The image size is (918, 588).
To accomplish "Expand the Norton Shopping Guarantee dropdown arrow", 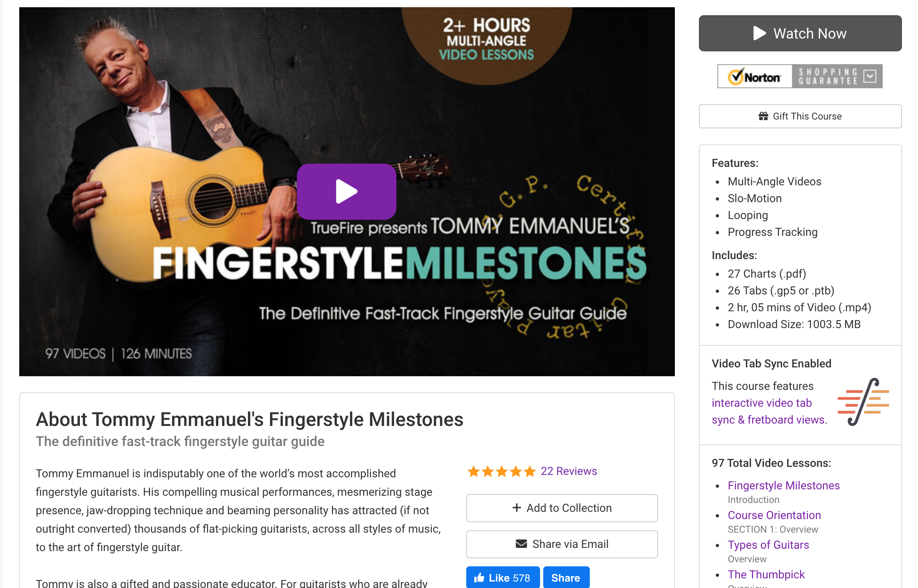I will coord(869,76).
